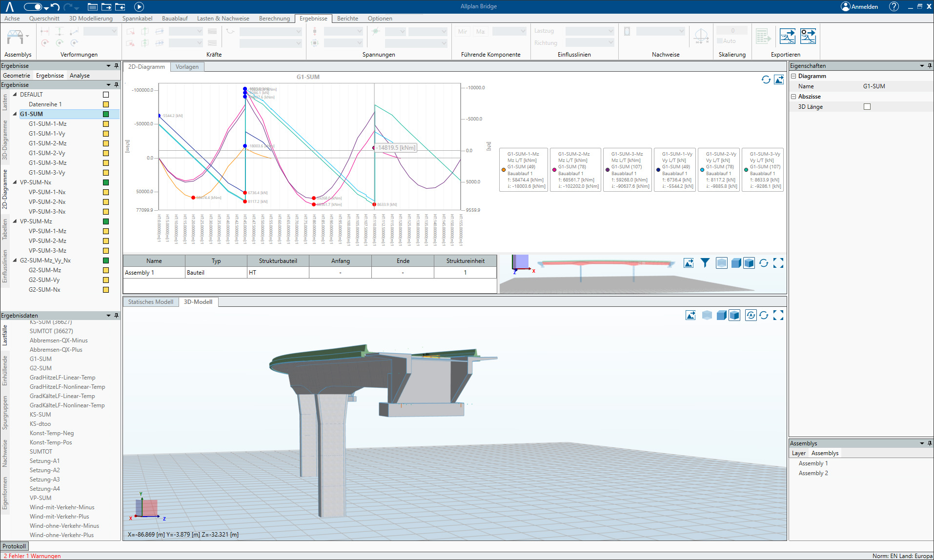The image size is (934, 560).
Task: Toggle auto-refresh icon in 3D-Modell view
Action: [x=751, y=315]
